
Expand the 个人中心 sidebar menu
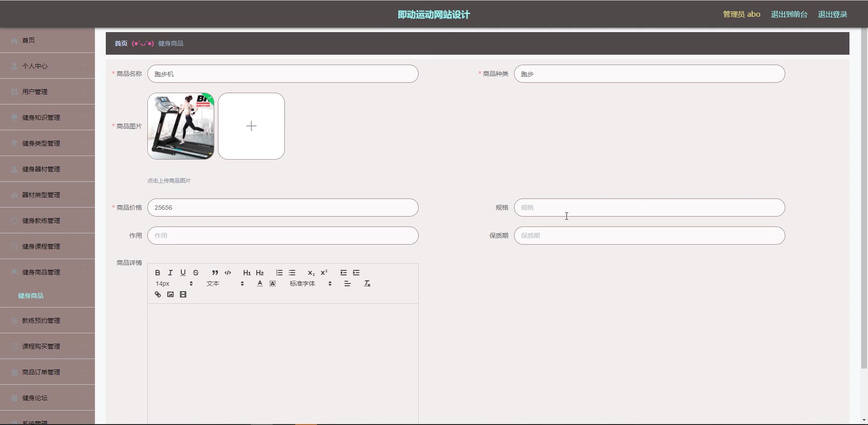[47, 66]
